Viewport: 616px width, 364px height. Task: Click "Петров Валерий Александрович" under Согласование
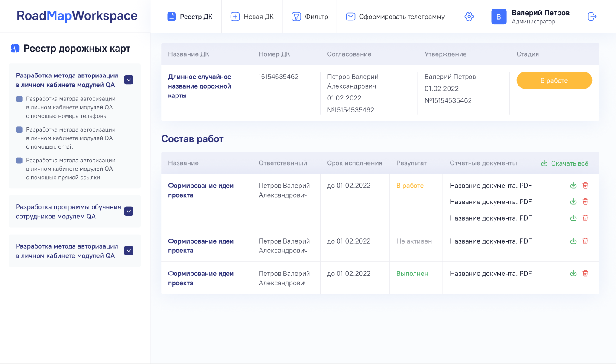[x=353, y=81]
